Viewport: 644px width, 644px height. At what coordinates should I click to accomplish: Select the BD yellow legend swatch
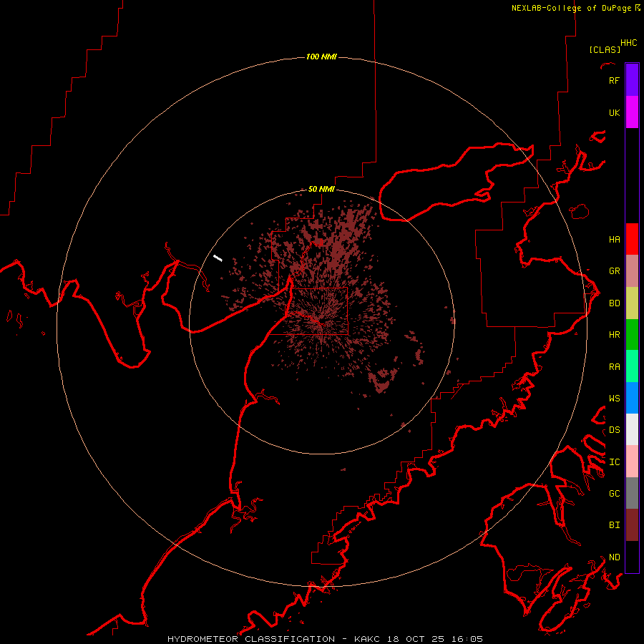click(x=632, y=303)
